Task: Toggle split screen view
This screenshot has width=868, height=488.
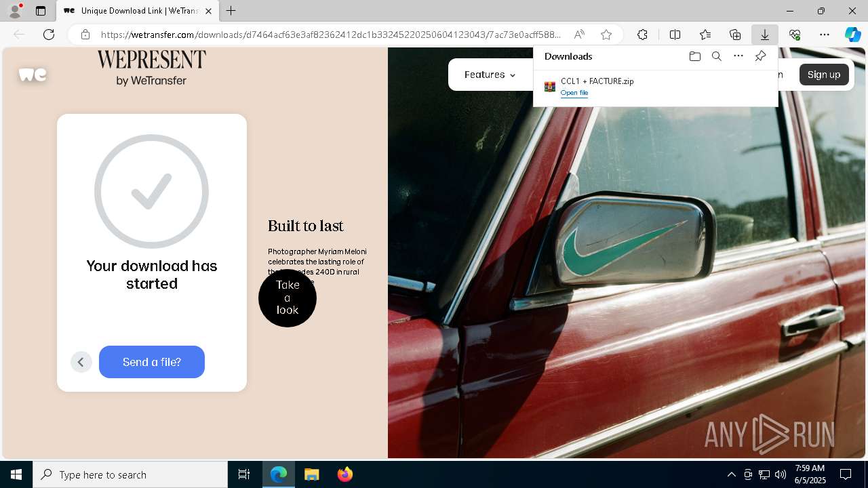Action: 675,35
